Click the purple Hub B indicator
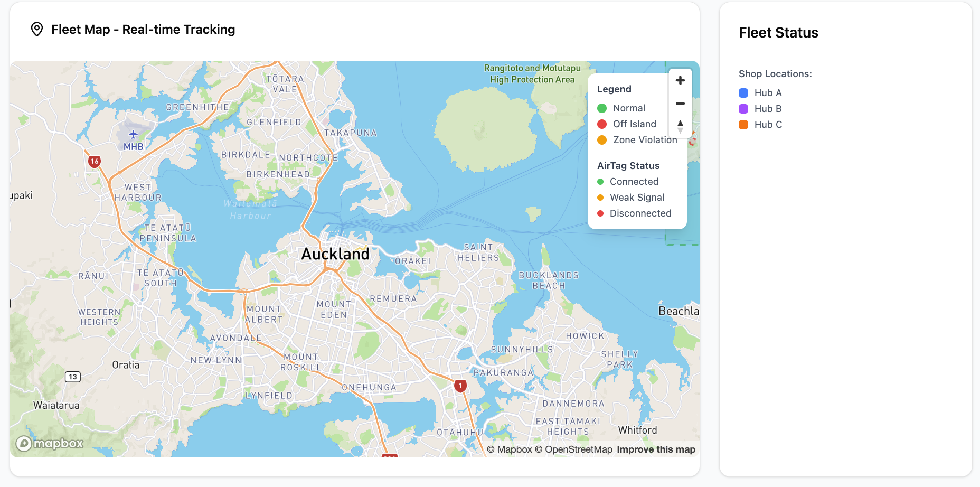 [x=743, y=108]
